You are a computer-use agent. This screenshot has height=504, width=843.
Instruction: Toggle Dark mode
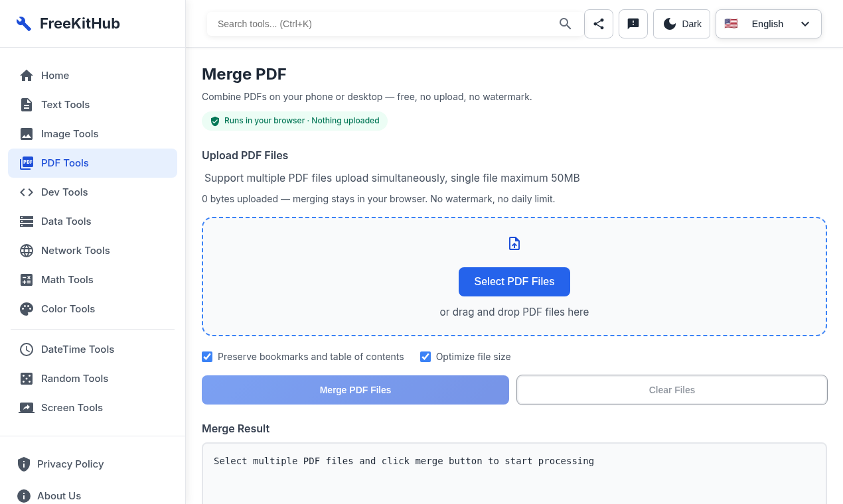pos(682,24)
